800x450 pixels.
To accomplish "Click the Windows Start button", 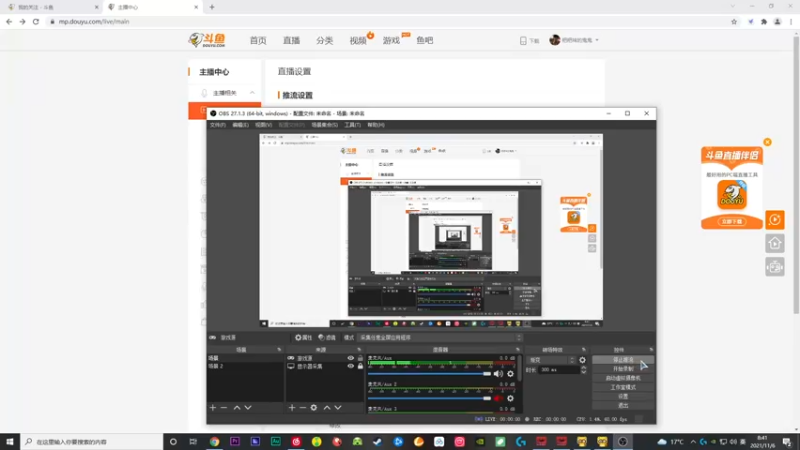I will (10, 442).
